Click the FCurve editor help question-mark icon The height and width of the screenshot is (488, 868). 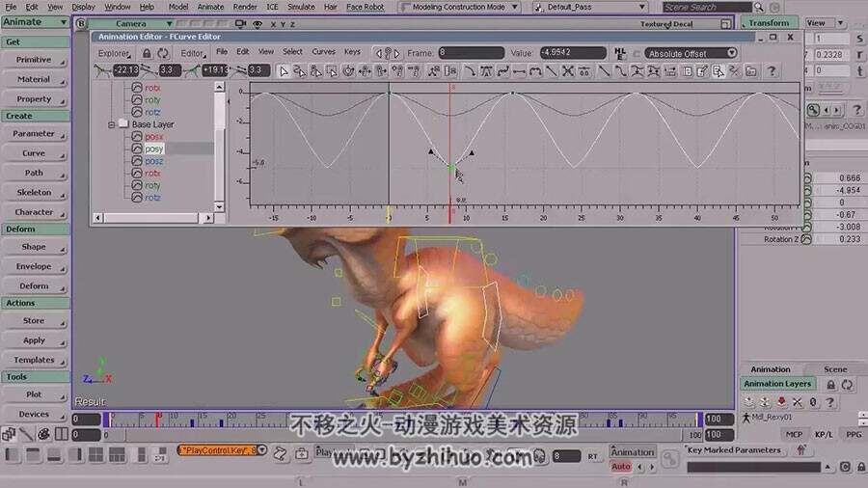click(772, 70)
